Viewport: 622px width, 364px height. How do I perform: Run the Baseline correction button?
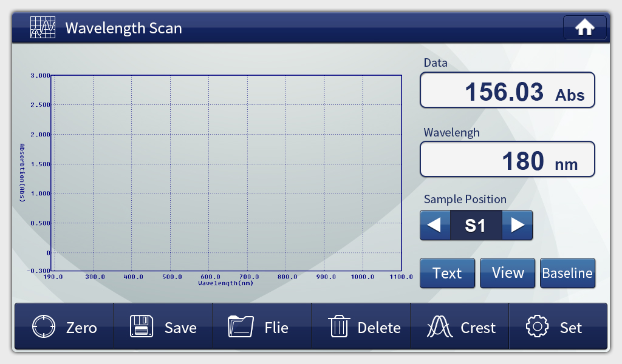pos(567,273)
